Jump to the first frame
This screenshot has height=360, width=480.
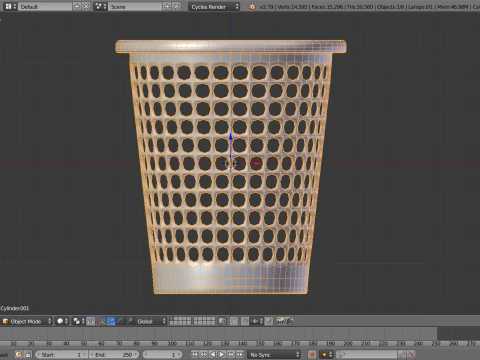coord(194,354)
